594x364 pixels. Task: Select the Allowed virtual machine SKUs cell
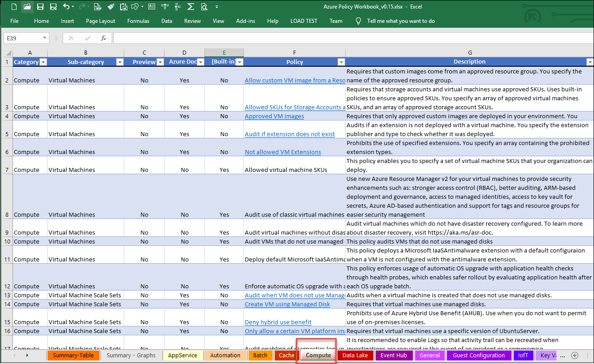(295, 165)
